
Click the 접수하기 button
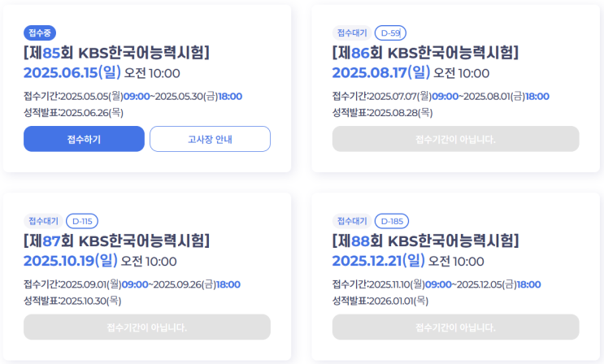click(84, 139)
